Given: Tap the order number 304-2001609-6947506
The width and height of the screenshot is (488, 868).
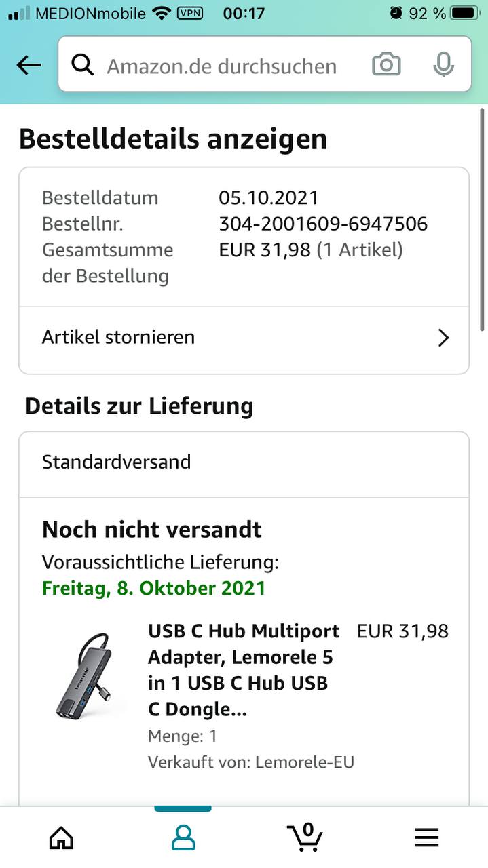Looking at the screenshot, I should (323, 224).
